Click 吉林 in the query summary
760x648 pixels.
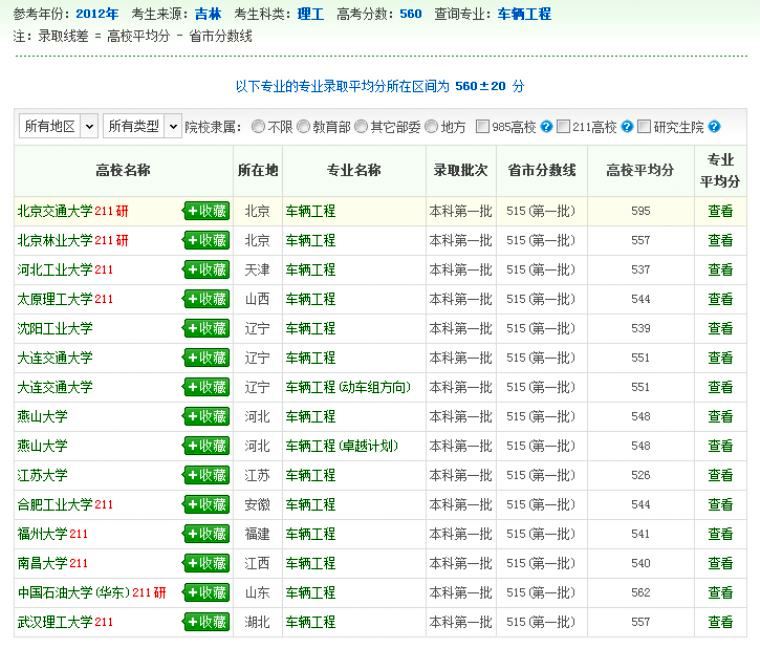208,14
